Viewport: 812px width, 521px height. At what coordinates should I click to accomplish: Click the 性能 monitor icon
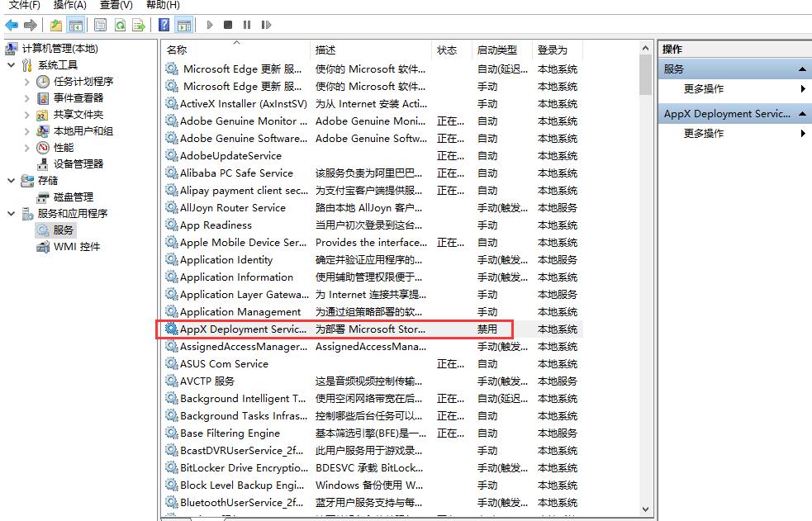click(x=43, y=148)
